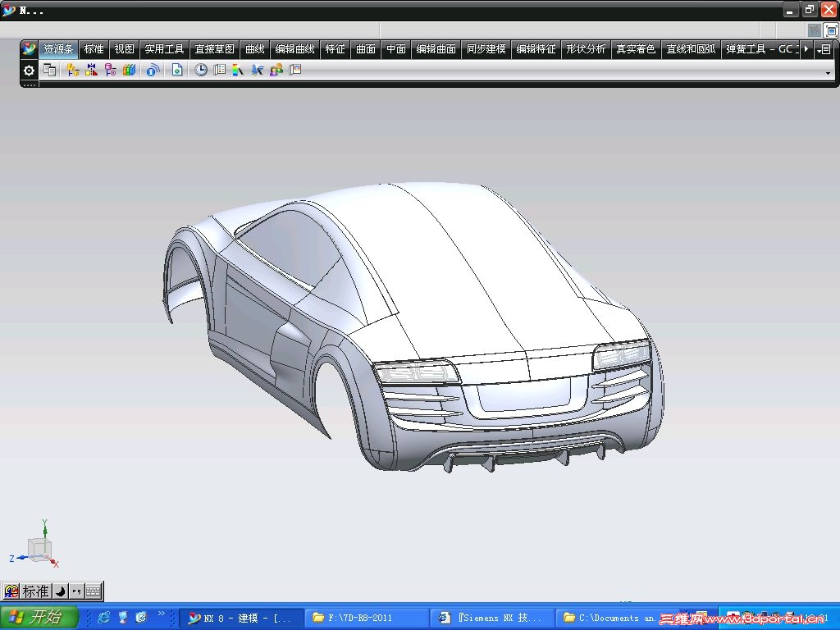The height and width of the screenshot is (630, 840).
Task: Switch to the 编辑特征 tab
Action: [536, 49]
